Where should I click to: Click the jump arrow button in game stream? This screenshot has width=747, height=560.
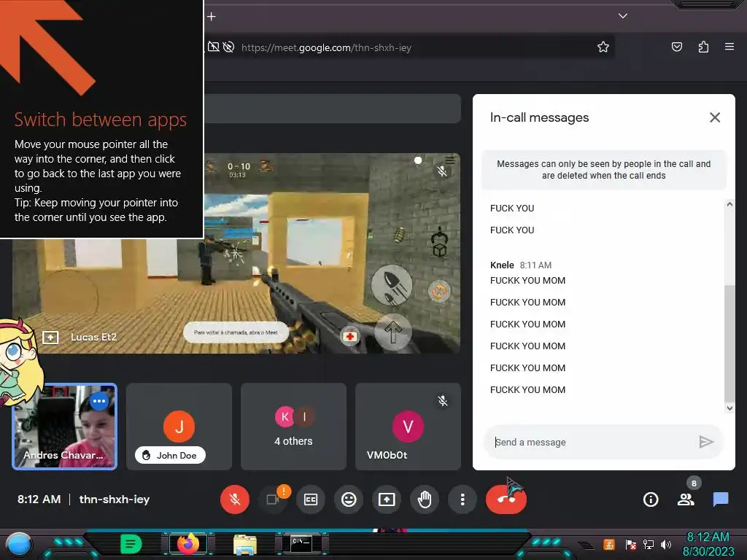pyautogui.click(x=393, y=332)
